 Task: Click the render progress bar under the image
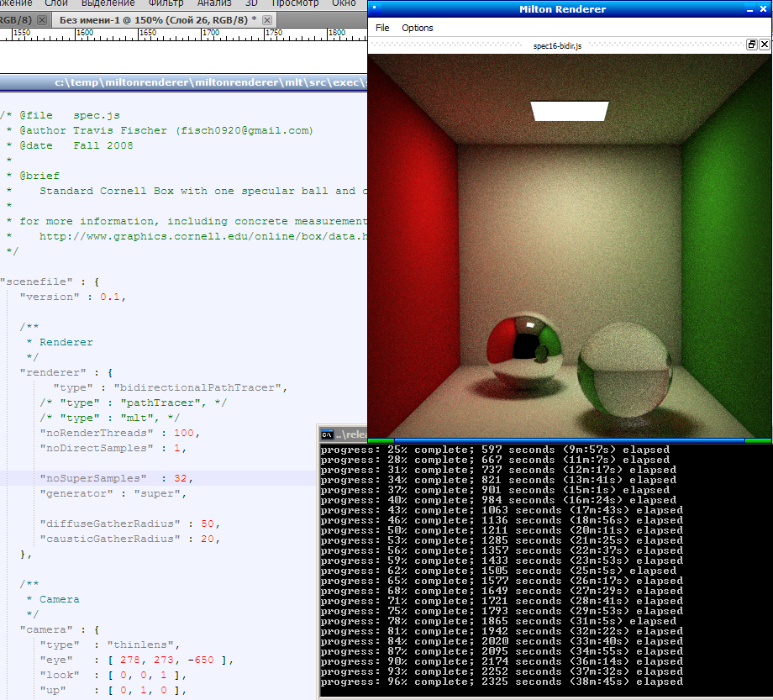(x=569, y=439)
